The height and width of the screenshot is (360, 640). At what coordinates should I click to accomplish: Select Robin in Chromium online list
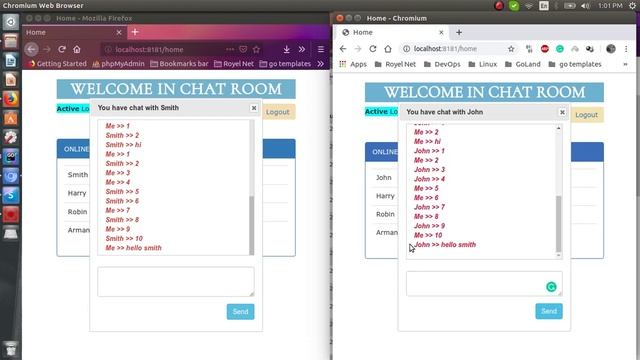click(x=385, y=214)
